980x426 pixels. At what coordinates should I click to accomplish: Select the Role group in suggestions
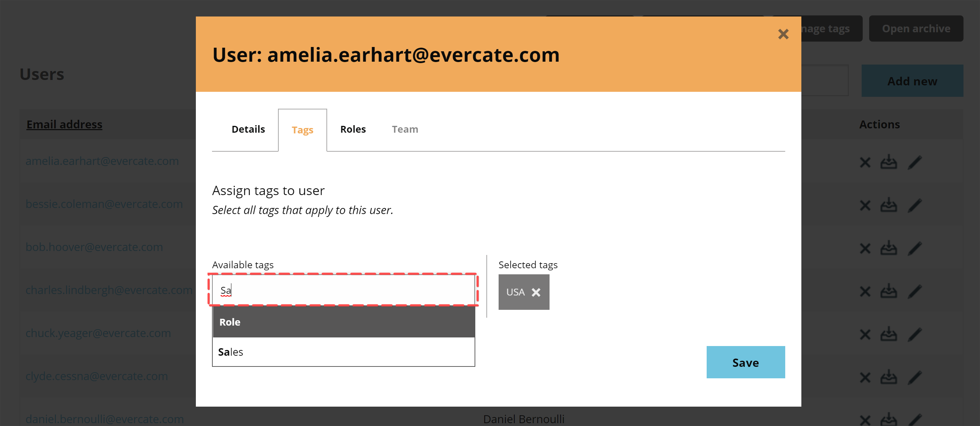click(343, 322)
